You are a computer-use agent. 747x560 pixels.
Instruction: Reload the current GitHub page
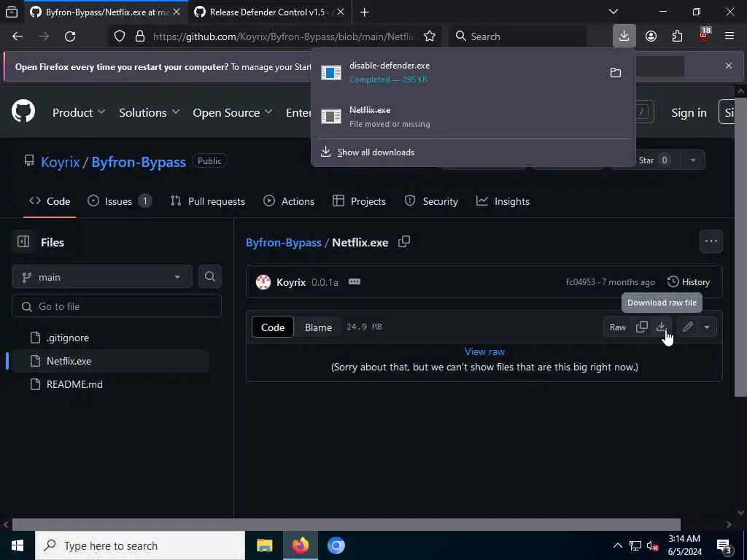(70, 36)
